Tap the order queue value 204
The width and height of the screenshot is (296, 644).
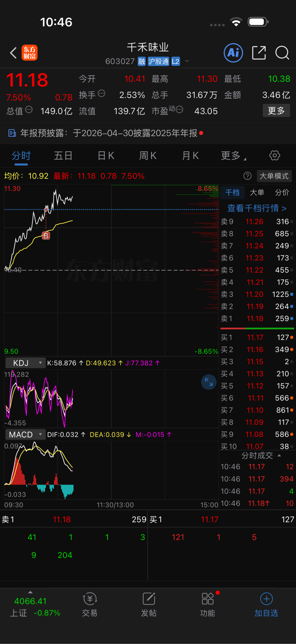65,555
